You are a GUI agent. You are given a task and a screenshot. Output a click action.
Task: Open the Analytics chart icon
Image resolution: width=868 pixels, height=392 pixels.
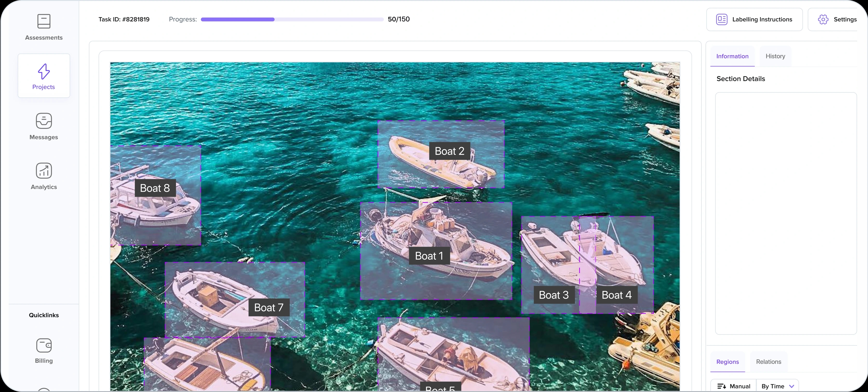click(44, 170)
